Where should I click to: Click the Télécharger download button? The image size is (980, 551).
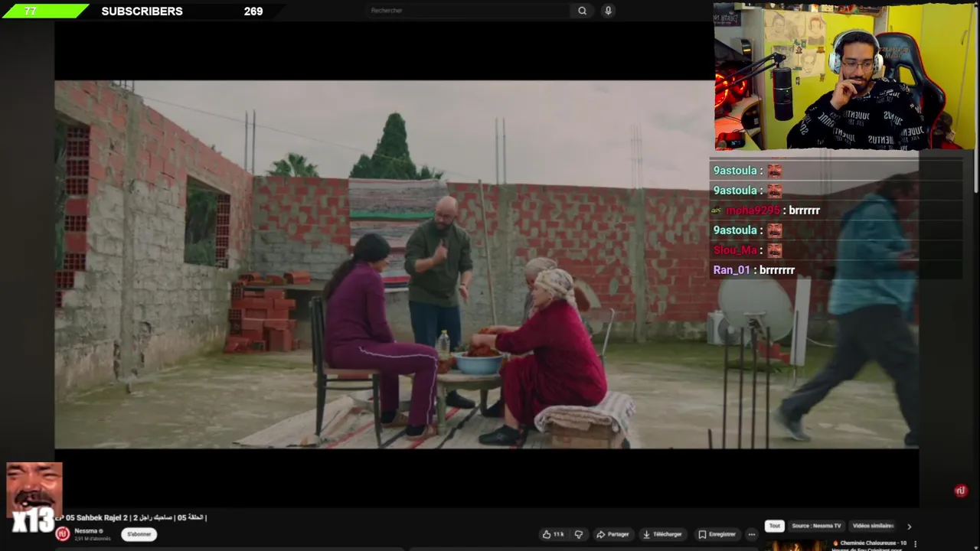coord(662,534)
